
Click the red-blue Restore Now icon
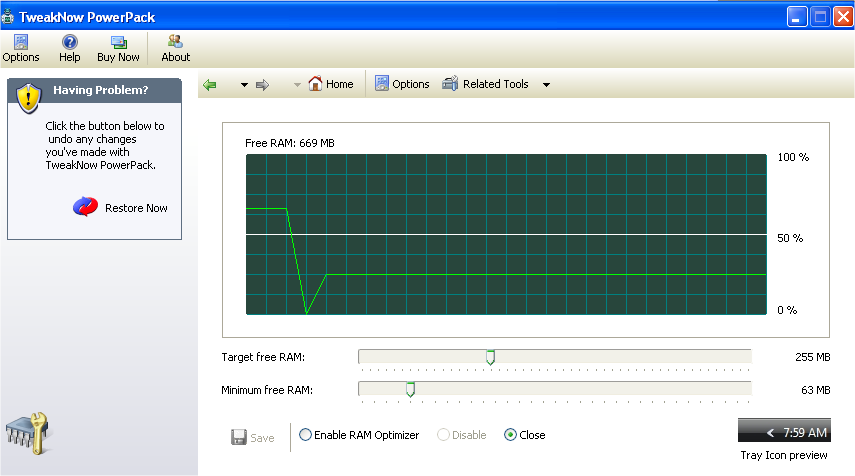click(x=86, y=207)
